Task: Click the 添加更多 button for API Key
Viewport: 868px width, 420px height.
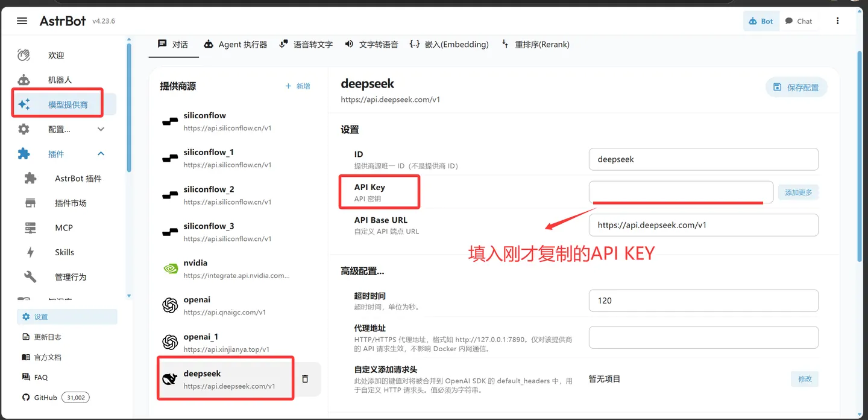Action: (798, 192)
